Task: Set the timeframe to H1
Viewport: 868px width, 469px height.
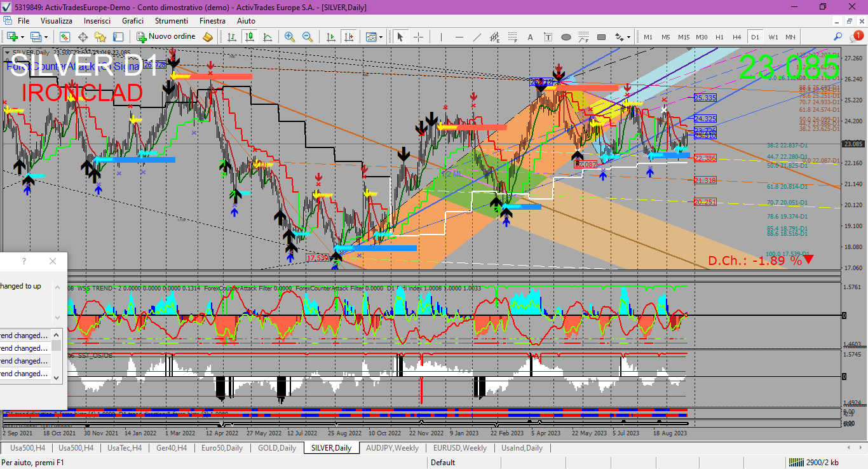Action: [719, 37]
